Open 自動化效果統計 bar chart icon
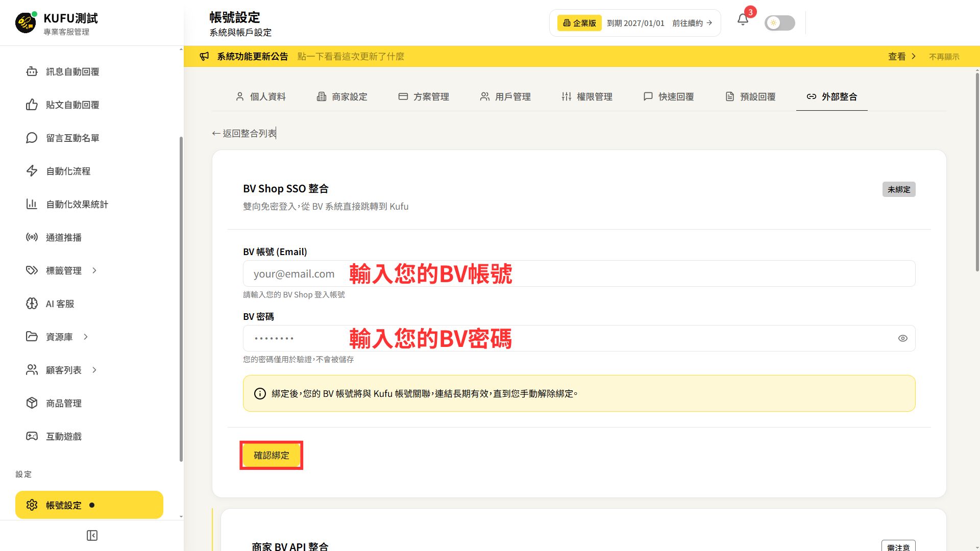The height and width of the screenshot is (551, 980). point(32,204)
